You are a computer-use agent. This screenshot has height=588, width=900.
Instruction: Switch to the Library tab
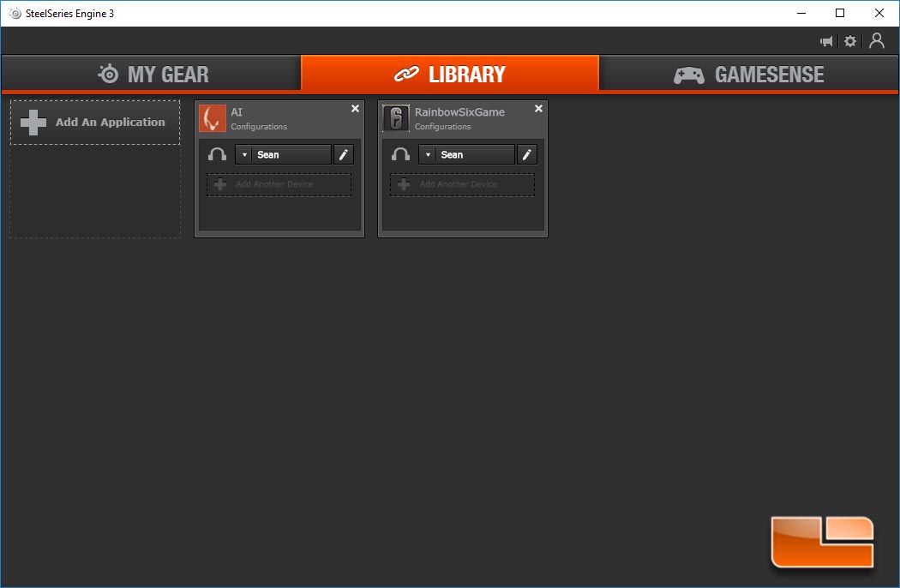point(450,74)
